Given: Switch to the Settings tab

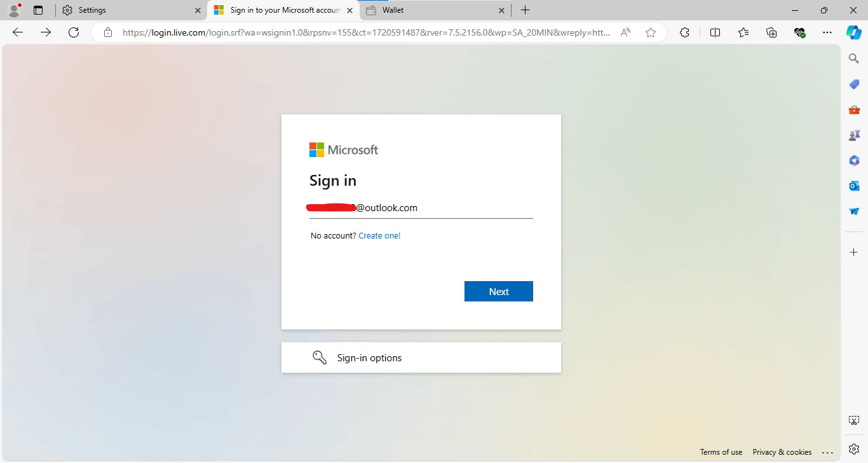Looking at the screenshot, I should (x=131, y=10).
